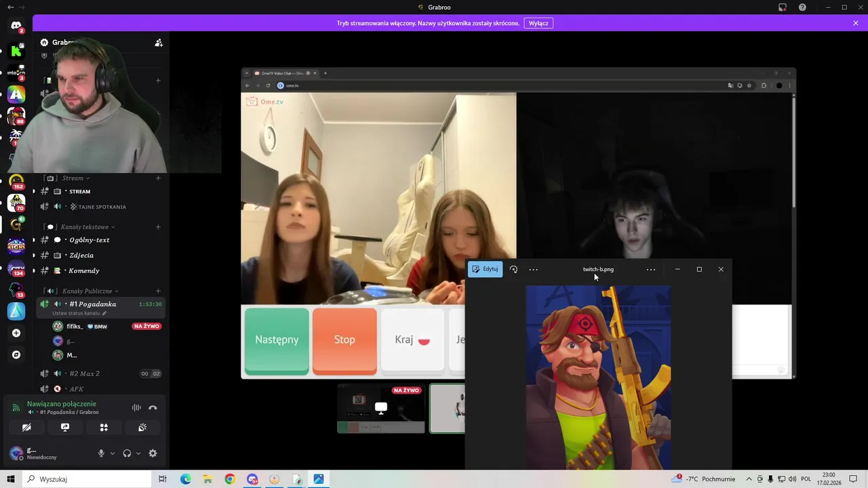Join the #2 Max 2 voice channel

pyautogui.click(x=100, y=373)
